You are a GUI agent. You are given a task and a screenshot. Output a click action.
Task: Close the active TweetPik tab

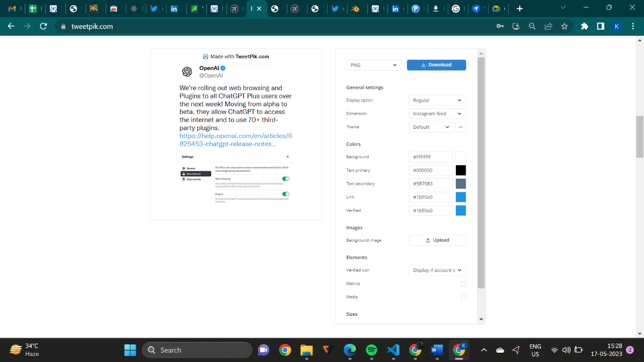(259, 8)
